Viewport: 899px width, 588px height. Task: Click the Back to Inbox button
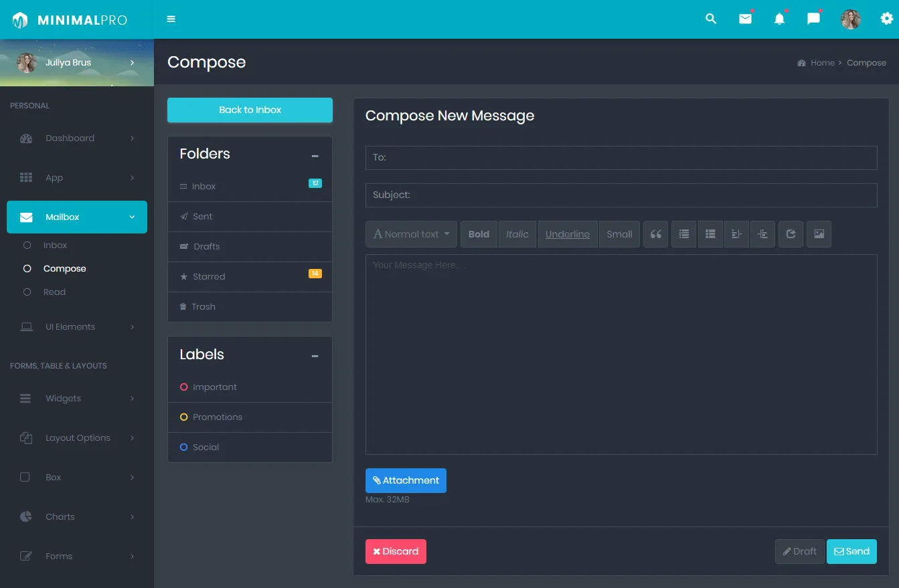[x=250, y=110]
